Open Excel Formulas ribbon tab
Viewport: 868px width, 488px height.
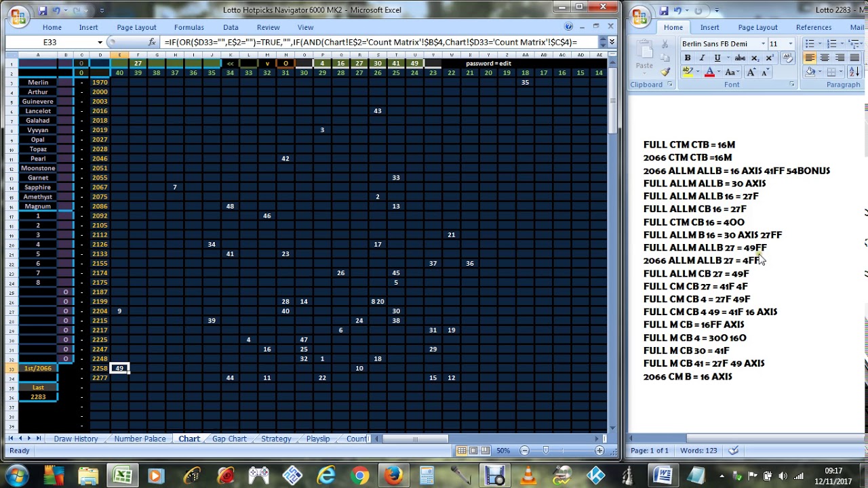point(189,27)
